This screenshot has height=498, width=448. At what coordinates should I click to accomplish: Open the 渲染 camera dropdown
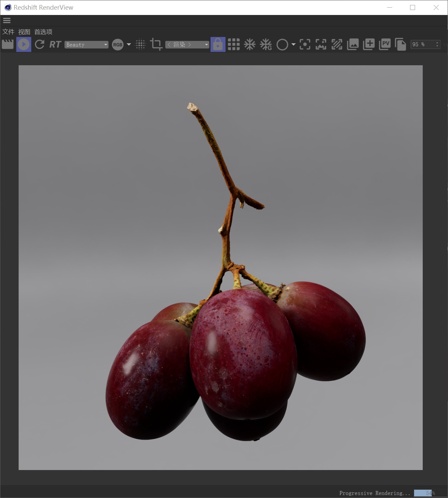pos(187,45)
